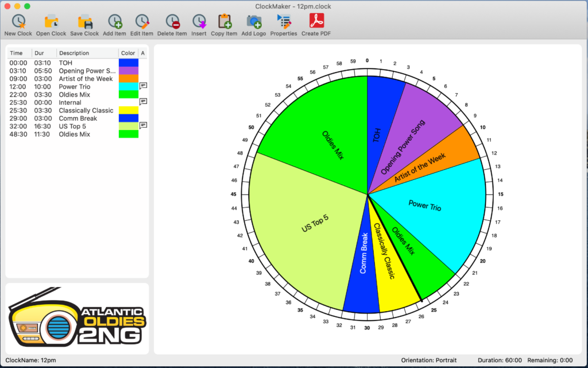This screenshot has width=588, height=368.
Task: Select the purple swatch in Opening Power Song row
Action: (129, 71)
